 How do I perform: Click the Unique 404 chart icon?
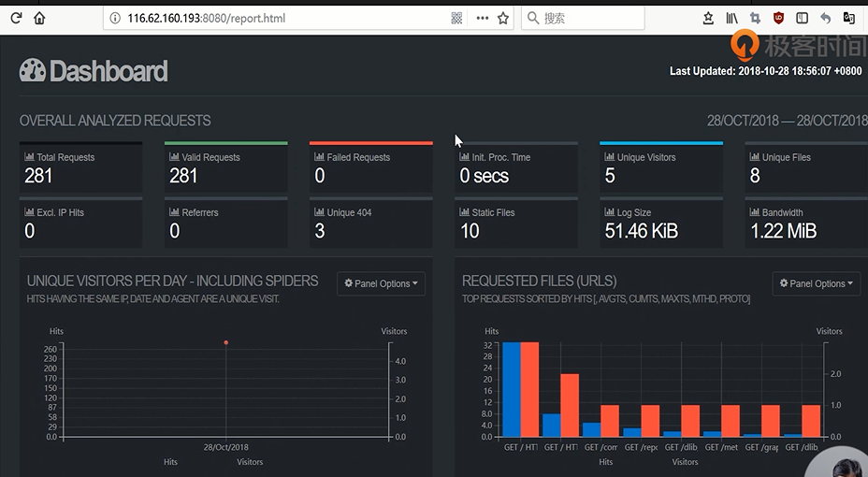pos(319,212)
